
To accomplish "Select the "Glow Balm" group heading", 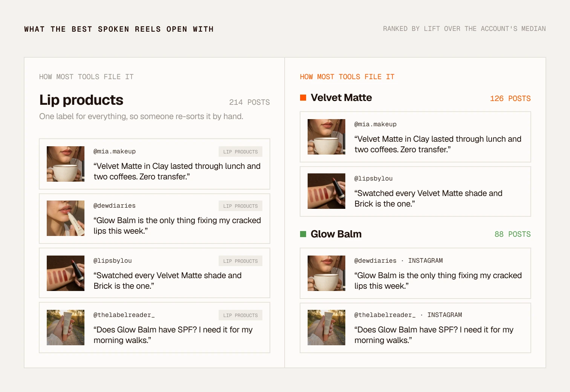I will pyautogui.click(x=336, y=234).
